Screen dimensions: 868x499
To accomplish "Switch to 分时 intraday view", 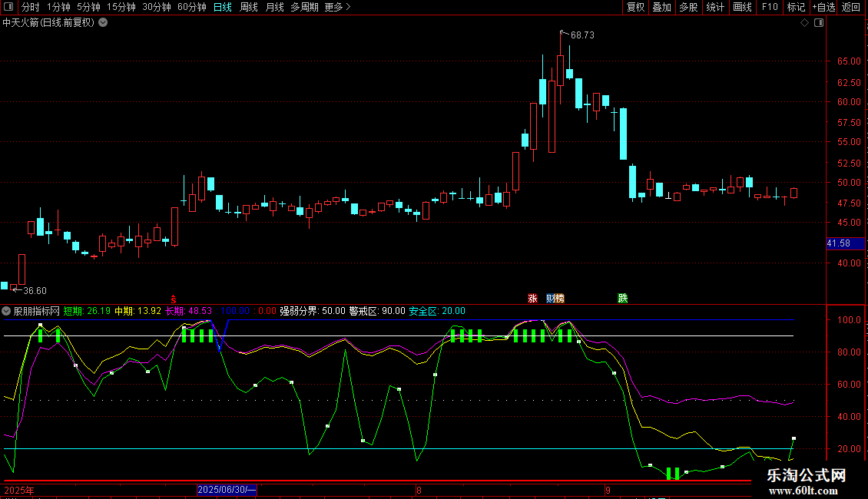I will 30,8.
